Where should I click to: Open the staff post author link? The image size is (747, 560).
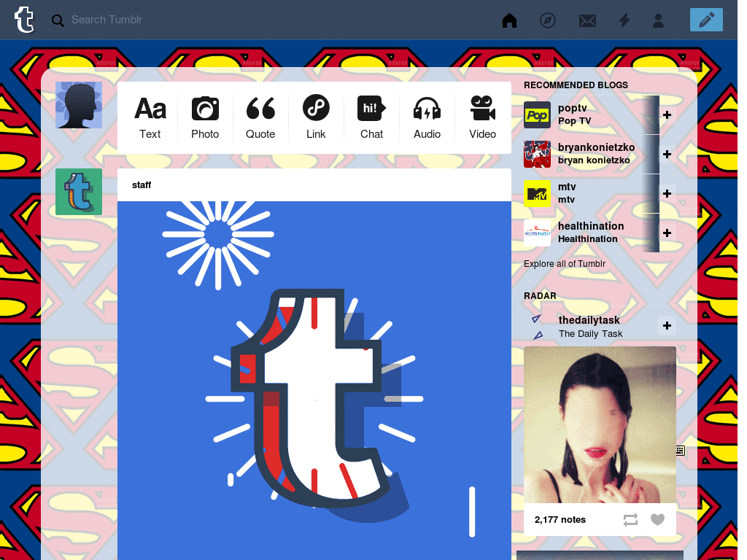coord(142,184)
